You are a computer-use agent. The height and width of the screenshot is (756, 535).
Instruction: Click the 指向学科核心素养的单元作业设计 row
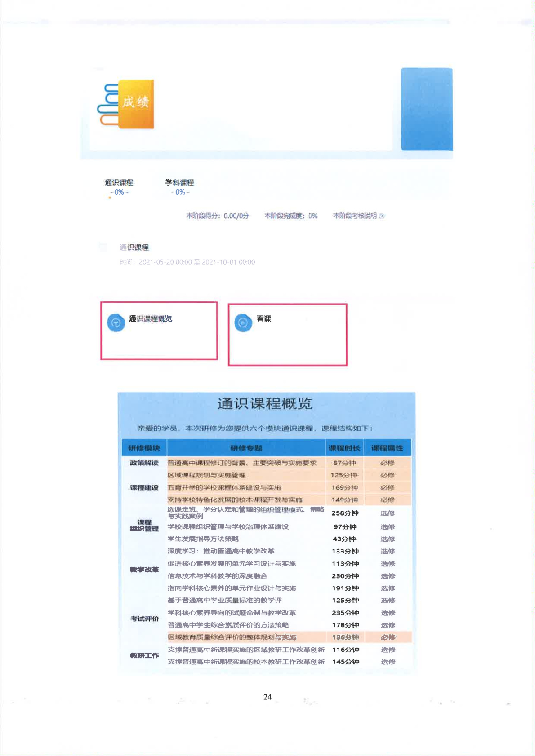pyautogui.click(x=289, y=588)
